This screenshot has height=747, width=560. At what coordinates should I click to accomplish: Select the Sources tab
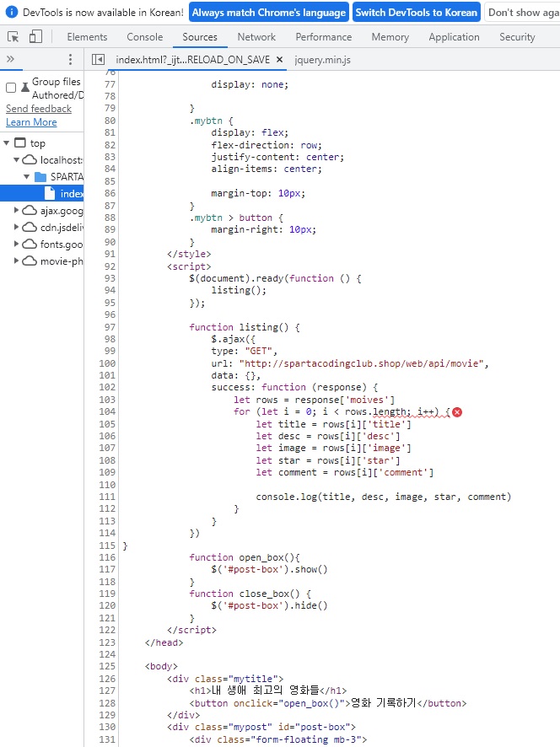(x=200, y=37)
